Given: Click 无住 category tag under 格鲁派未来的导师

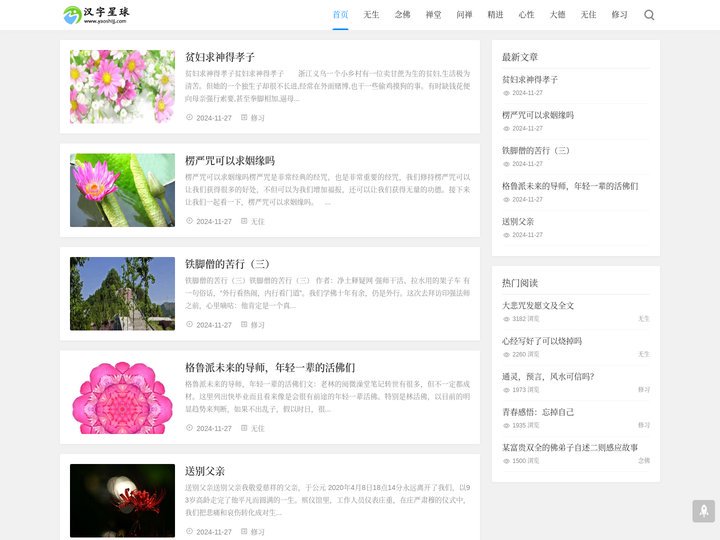Looking at the screenshot, I should click(x=258, y=428).
